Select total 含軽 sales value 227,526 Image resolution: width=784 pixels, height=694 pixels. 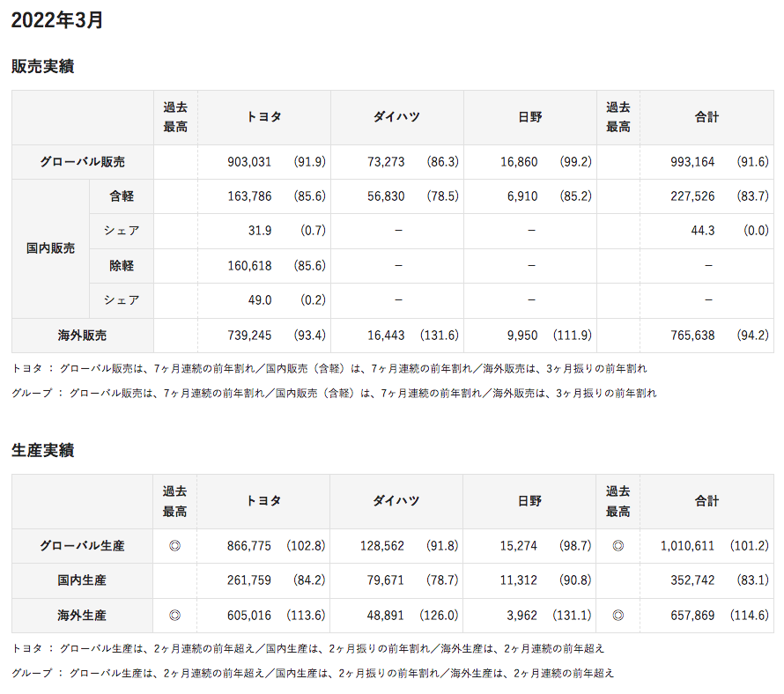(692, 196)
